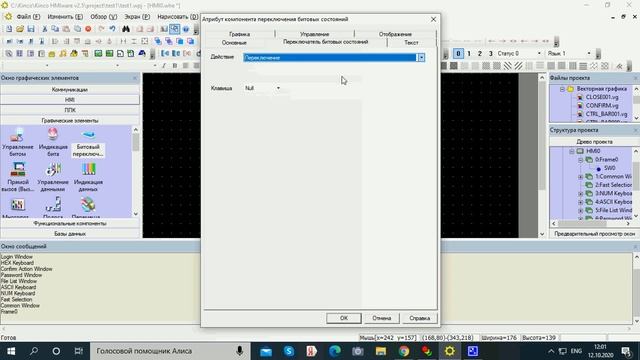
Task: Click the Отмена button
Action: [382, 318]
